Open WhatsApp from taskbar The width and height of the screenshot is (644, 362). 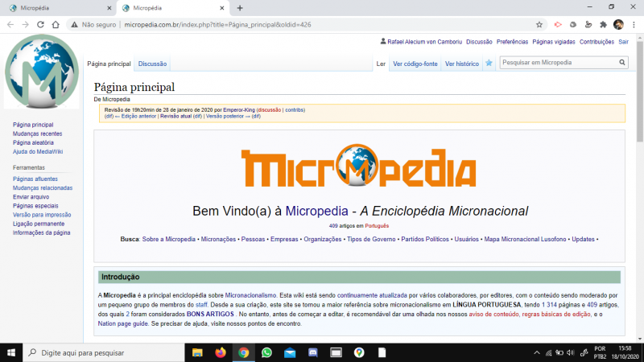tap(266, 352)
